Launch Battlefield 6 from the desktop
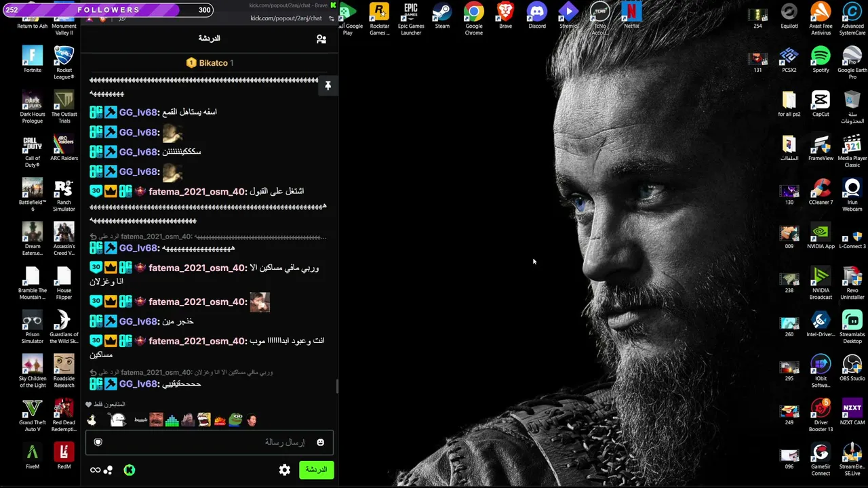The width and height of the screenshot is (868, 488). click(x=32, y=195)
